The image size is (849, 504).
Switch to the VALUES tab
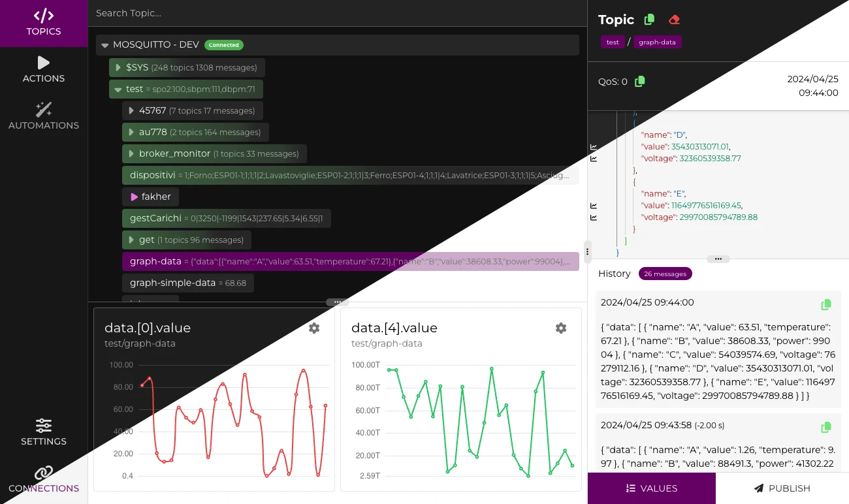652,488
